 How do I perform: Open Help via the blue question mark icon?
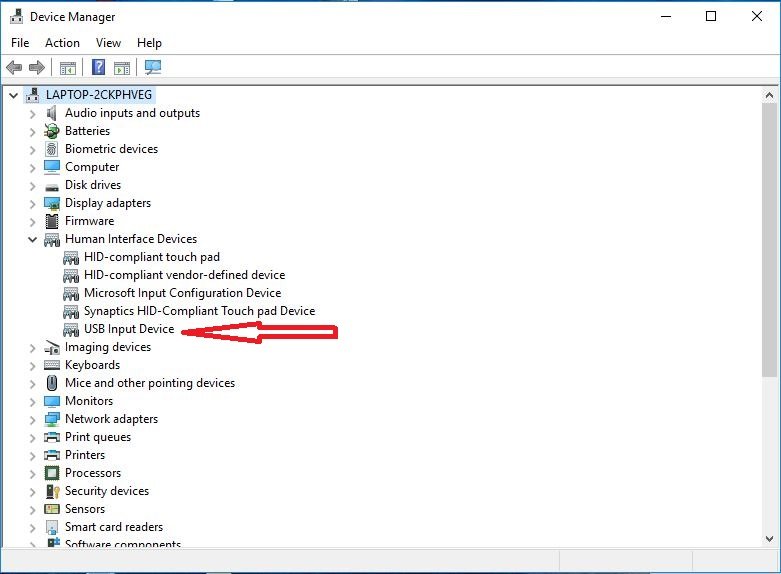(98, 68)
